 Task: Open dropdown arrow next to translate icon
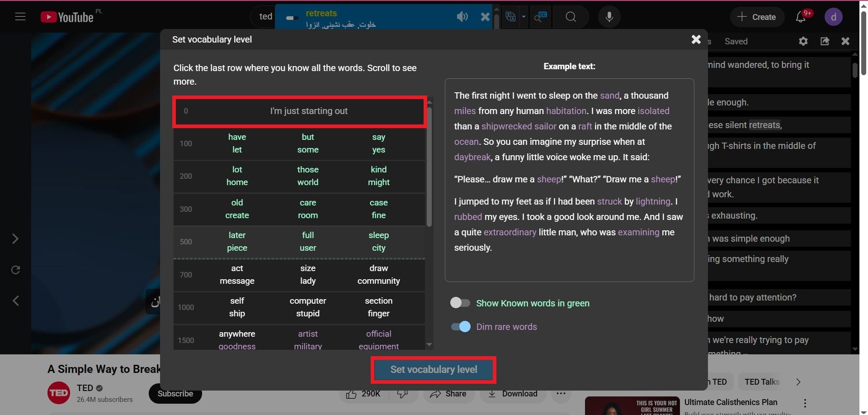524,17
